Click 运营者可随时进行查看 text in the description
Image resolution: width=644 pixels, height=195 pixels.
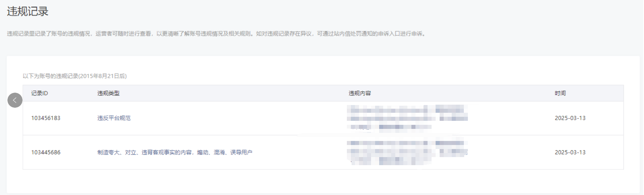pos(123,34)
